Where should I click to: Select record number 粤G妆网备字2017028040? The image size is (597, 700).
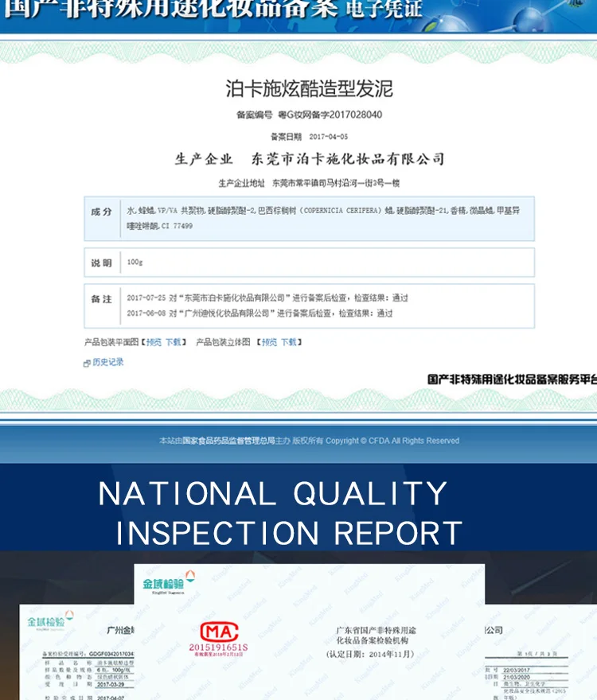tap(330, 115)
